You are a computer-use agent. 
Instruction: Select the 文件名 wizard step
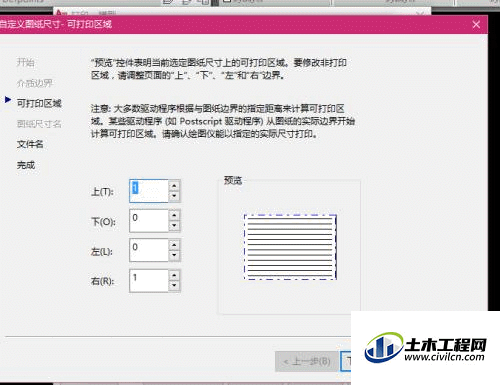(30, 144)
